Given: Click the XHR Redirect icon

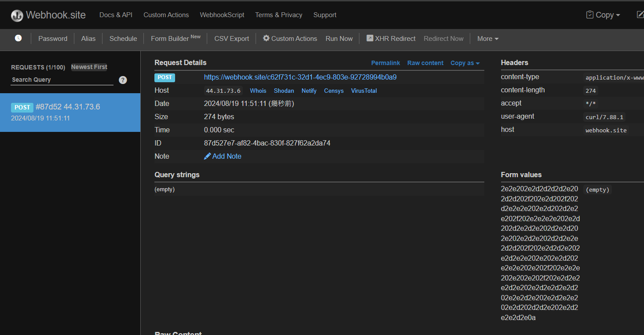Looking at the screenshot, I should [370, 38].
